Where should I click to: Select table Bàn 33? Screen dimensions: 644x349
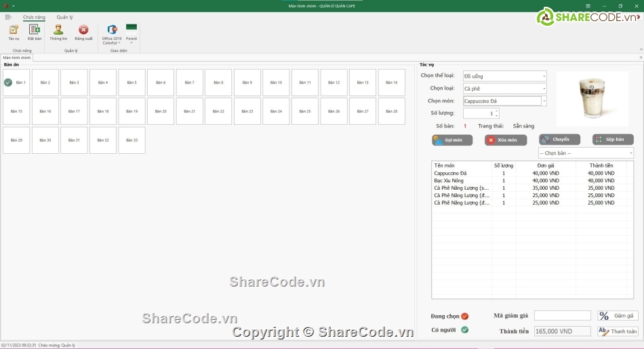coord(132,140)
